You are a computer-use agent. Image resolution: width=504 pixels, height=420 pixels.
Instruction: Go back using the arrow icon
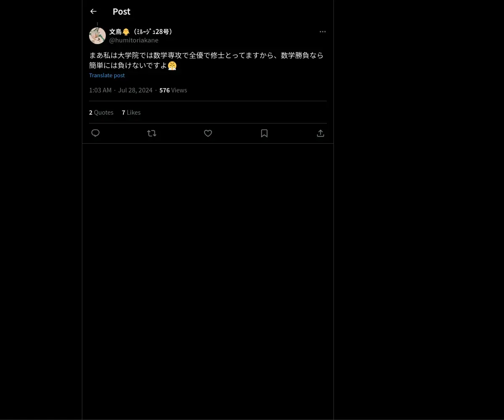point(93,11)
